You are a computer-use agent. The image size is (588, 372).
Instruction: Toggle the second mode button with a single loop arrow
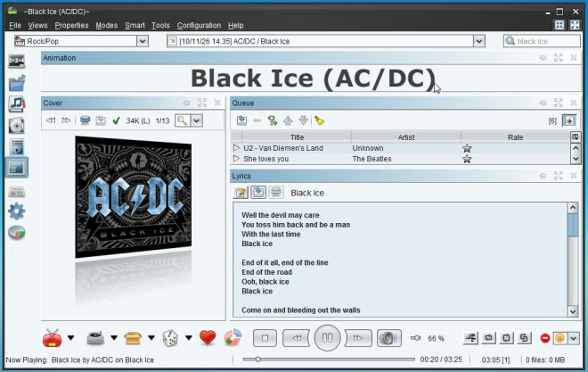[488, 338]
